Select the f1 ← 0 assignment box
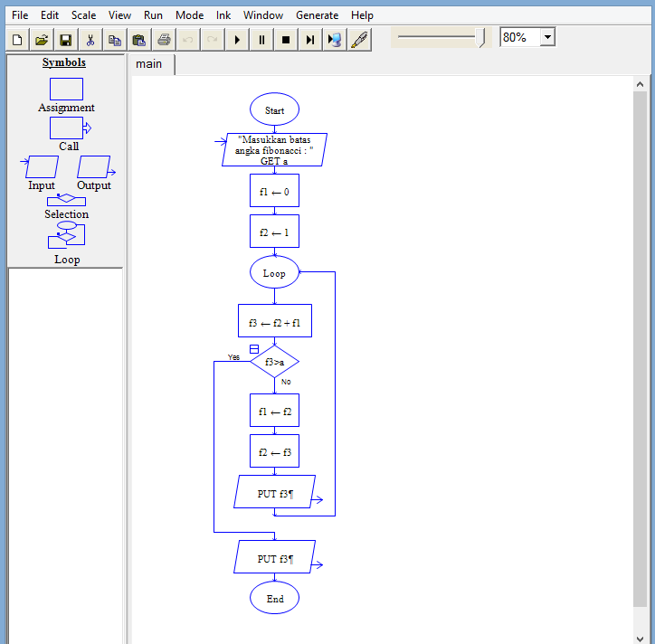655x644 pixels. tap(274, 191)
